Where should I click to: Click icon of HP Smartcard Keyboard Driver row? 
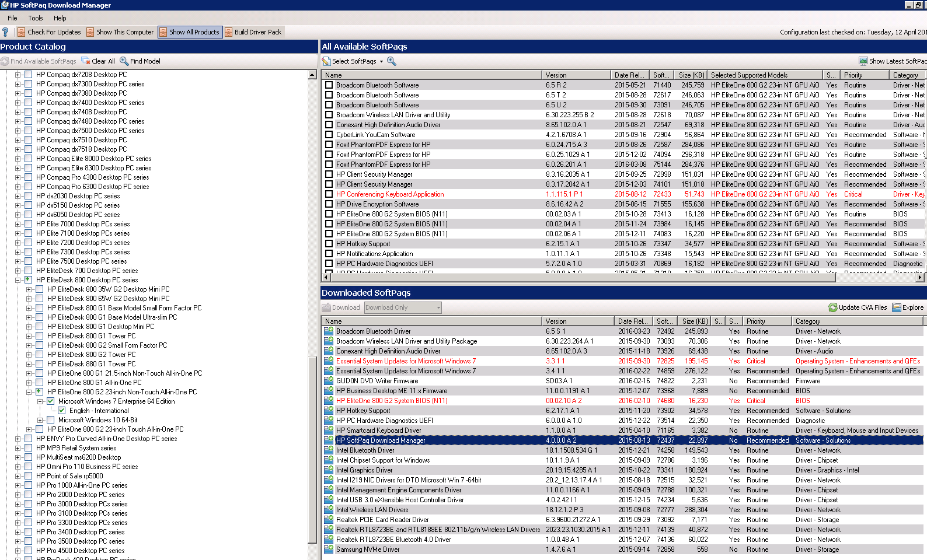click(x=329, y=430)
